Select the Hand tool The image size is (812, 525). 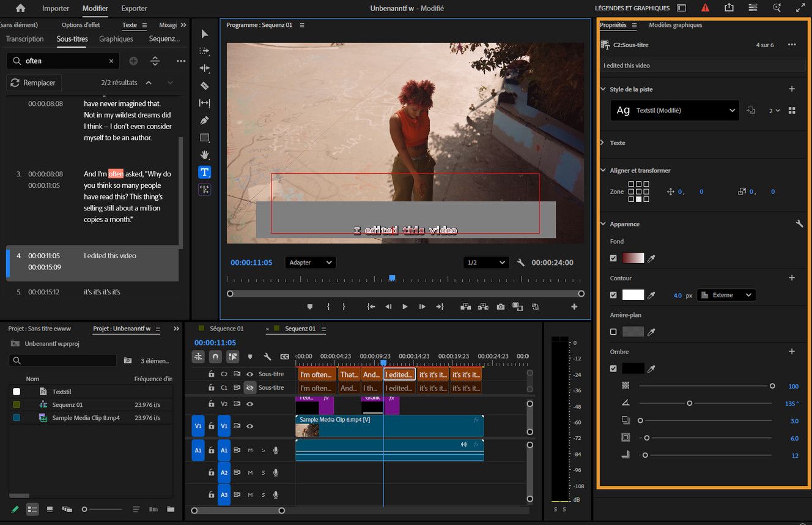[204, 154]
